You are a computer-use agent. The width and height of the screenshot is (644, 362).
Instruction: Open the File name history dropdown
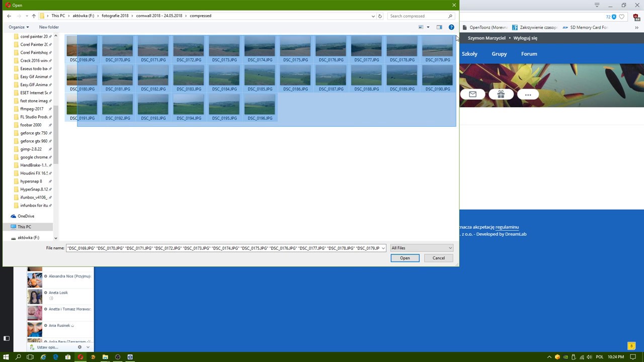pyautogui.click(x=383, y=248)
